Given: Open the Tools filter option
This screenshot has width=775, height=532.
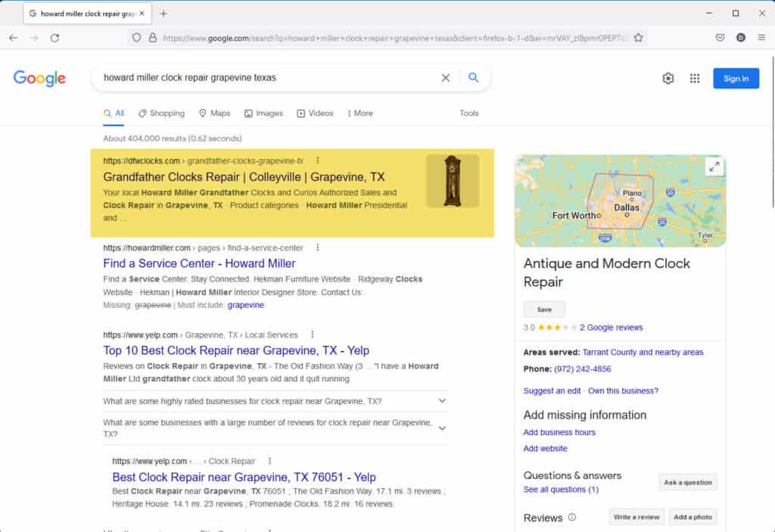Looking at the screenshot, I should (469, 114).
